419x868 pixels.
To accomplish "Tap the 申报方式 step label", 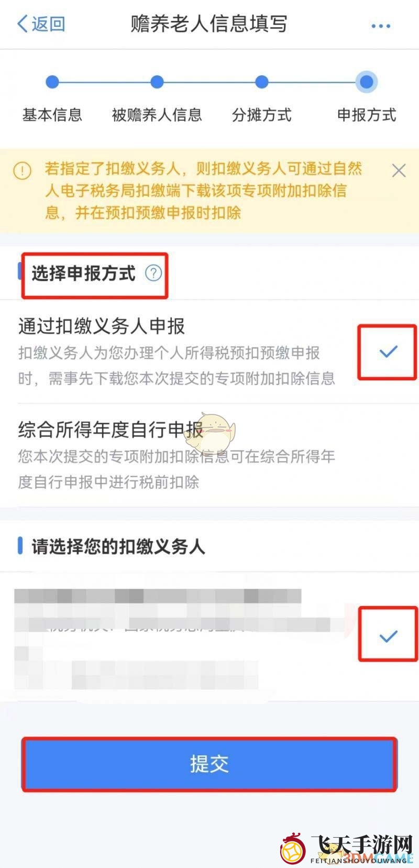I will [x=367, y=115].
